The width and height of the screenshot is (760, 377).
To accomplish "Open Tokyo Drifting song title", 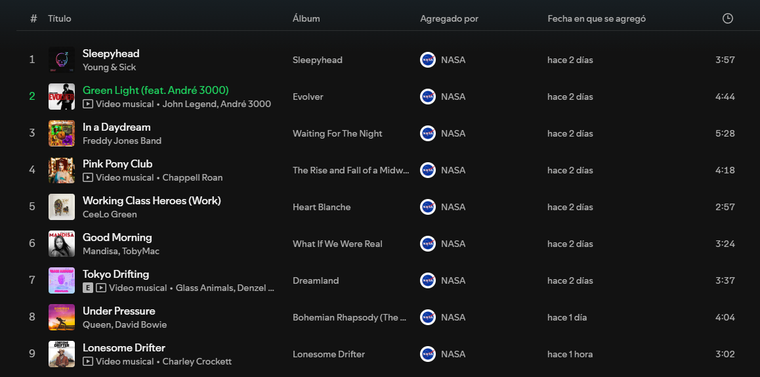I will [x=116, y=274].
